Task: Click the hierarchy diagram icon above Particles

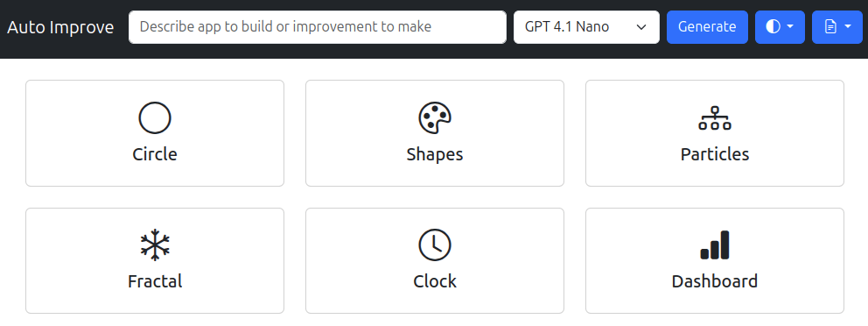Action: pos(715,118)
